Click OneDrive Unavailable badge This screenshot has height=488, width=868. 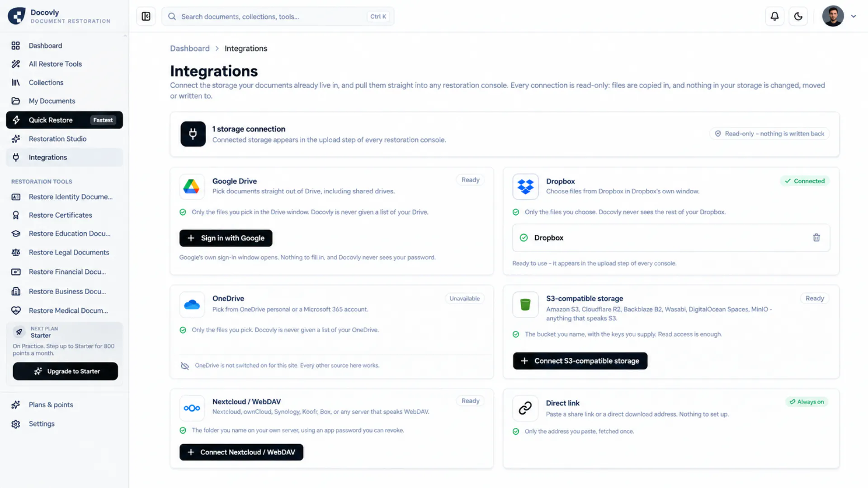coord(465,299)
